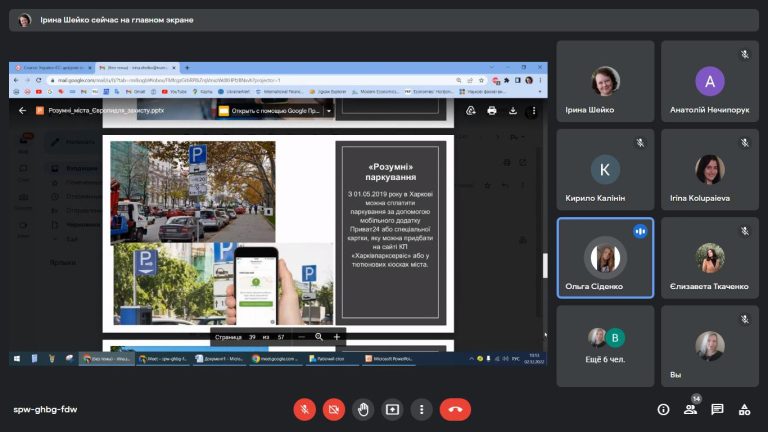Print the presentation from the preview toolbar
Viewport: 768px width, 432px height.
[x=492, y=111]
